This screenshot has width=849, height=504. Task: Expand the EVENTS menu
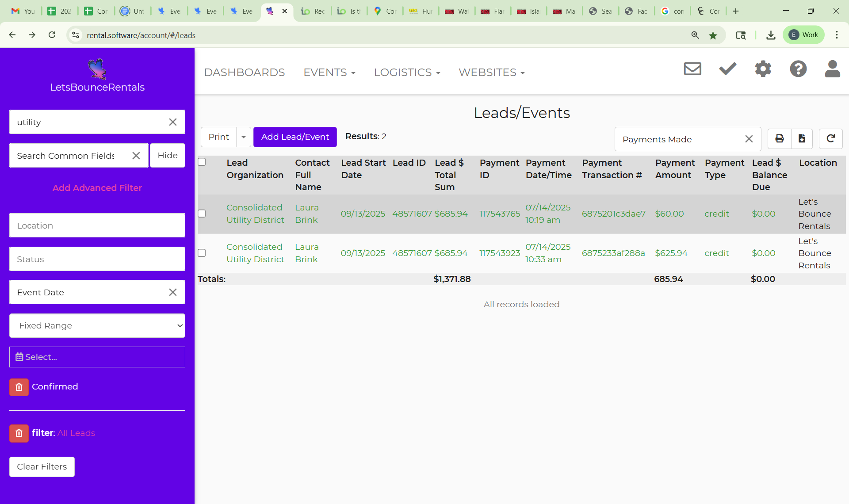point(329,73)
